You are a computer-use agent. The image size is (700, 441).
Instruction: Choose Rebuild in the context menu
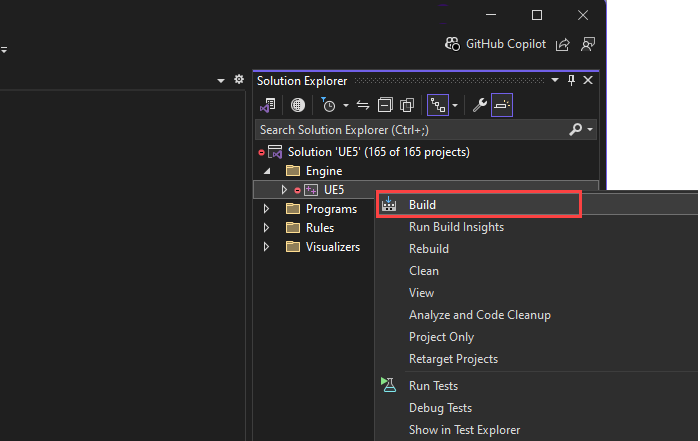pos(429,249)
